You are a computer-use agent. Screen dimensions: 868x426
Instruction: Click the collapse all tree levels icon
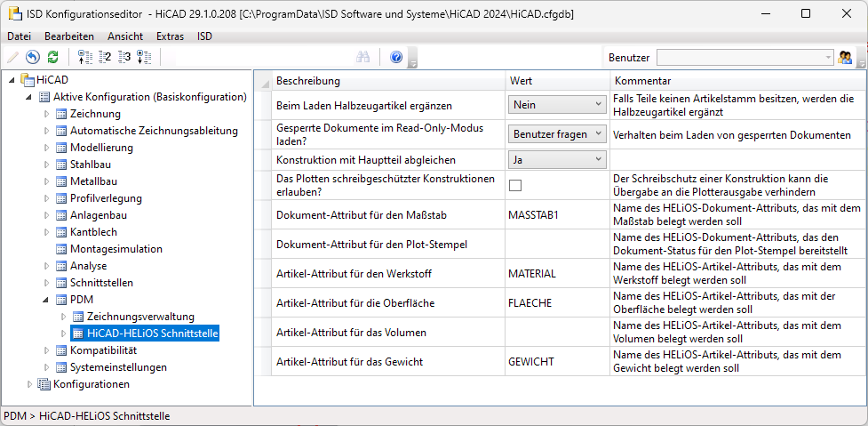(84, 57)
